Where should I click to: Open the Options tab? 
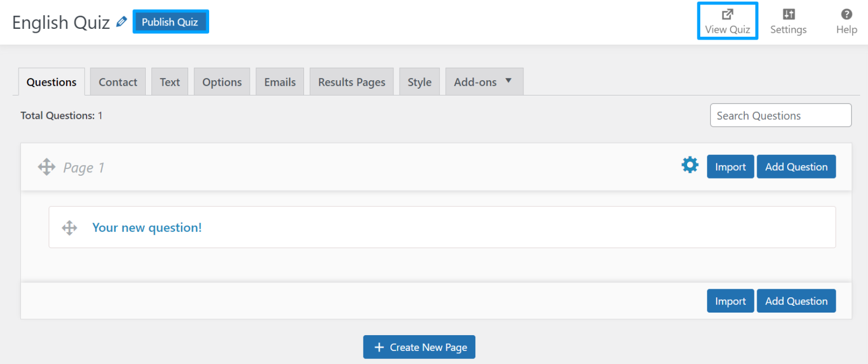(x=222, y=81)
